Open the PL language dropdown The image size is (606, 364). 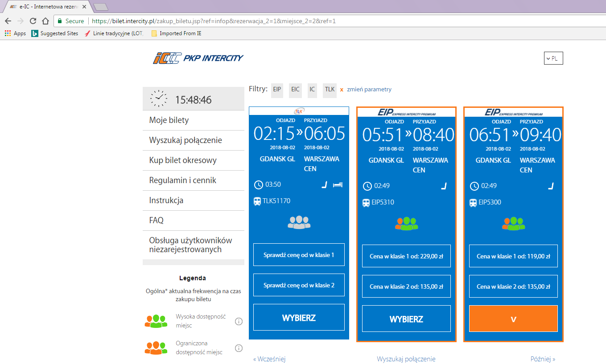click(x=553, y=58)
